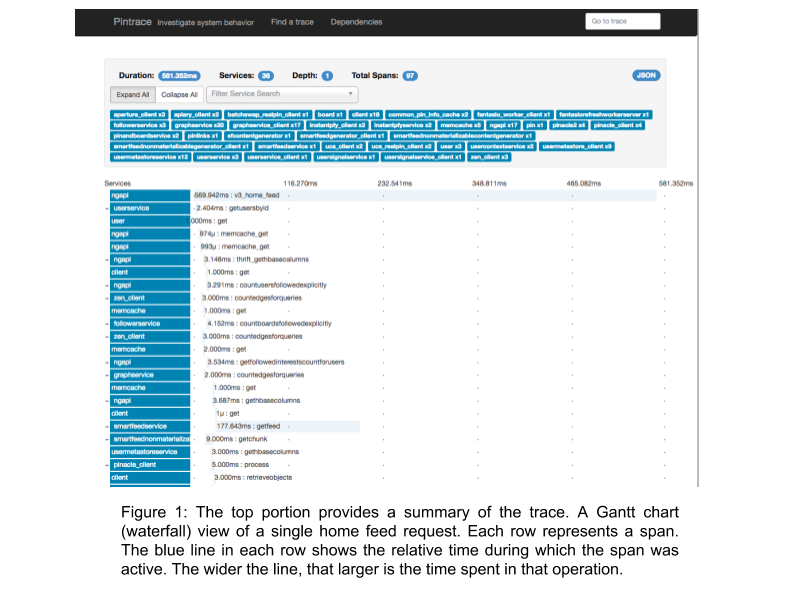Collapse the ngapi thrift_gethbasecolumns span
Image resolution: width=800 pixels, height=600 pixels.
(107, 260)
